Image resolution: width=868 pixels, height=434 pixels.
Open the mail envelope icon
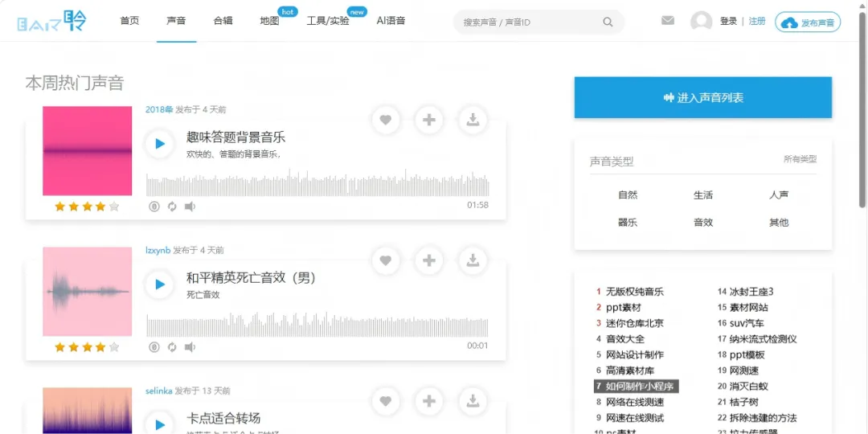[x=668, y=21]
